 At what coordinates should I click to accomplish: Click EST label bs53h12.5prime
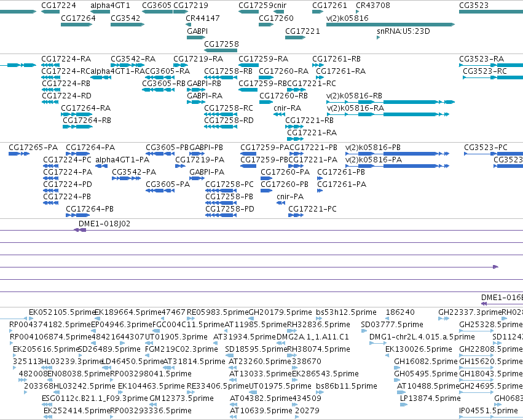click(346, 312)
